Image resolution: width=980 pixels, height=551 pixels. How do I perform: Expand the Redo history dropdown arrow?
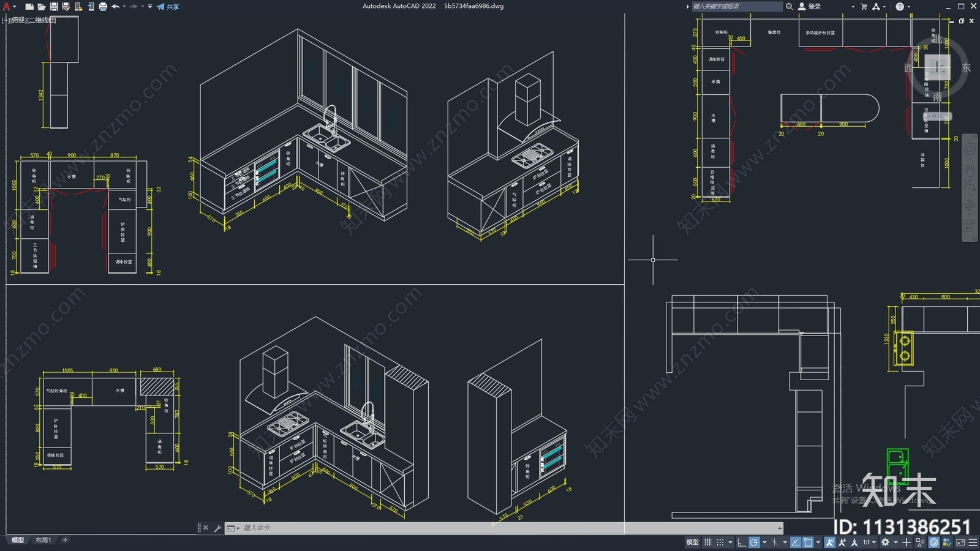pyautogui.click(x=142, y=6)
